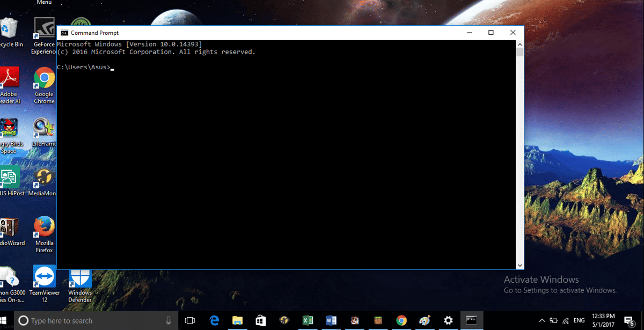644x330 pixels.
Task: Open the ENG language selector
Action: 579,320
